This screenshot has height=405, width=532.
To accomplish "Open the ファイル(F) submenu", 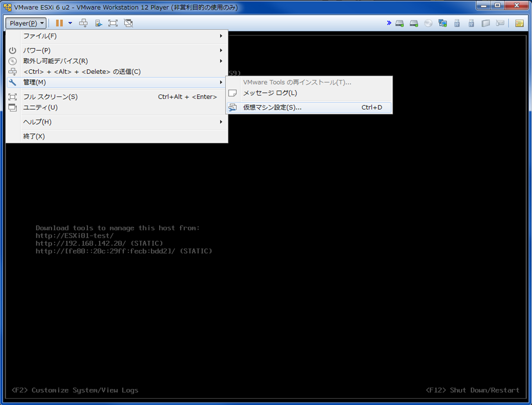I will (x=117, y=36).
